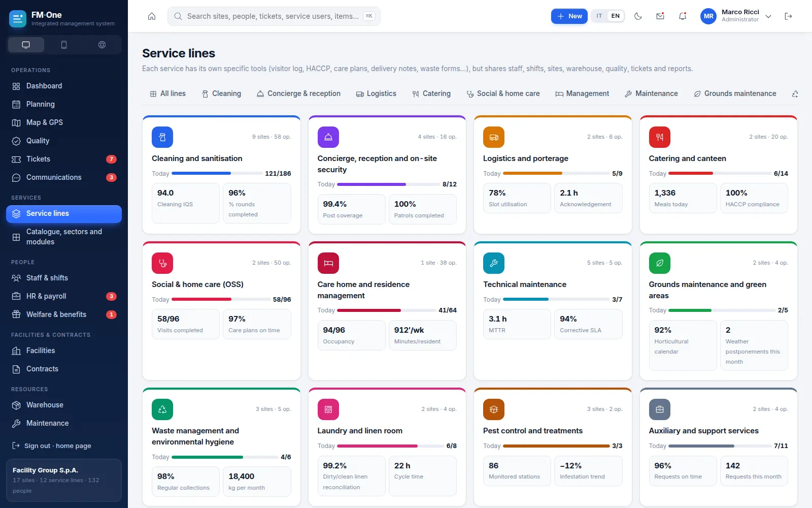Select the Social & home care tab
Viewport: 812px width, 508px height.
[x=503, y=93]
